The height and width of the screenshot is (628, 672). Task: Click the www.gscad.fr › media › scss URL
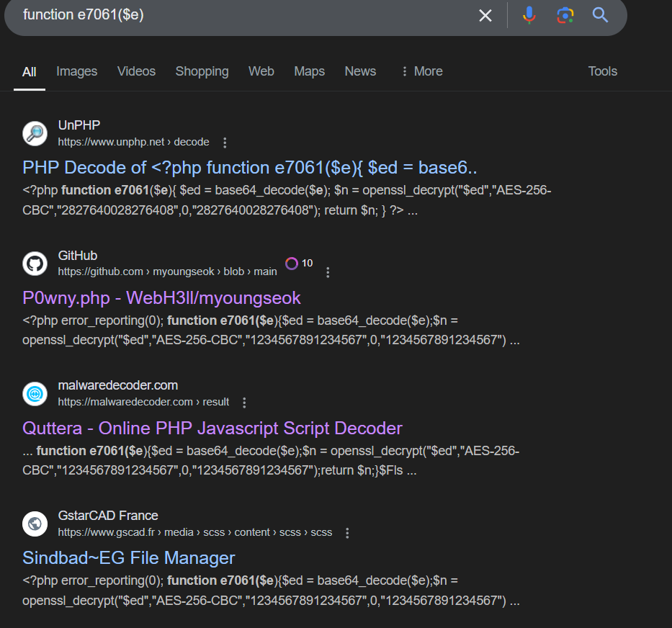point(195,532)
